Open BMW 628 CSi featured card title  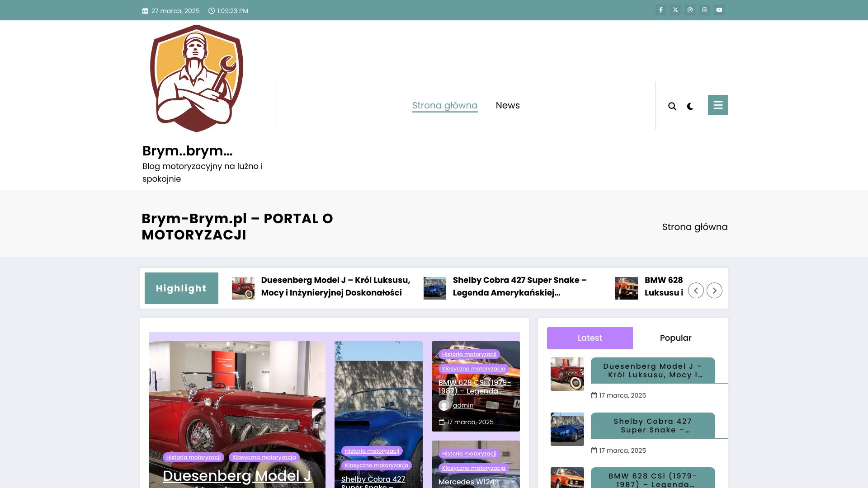(475, 387)
